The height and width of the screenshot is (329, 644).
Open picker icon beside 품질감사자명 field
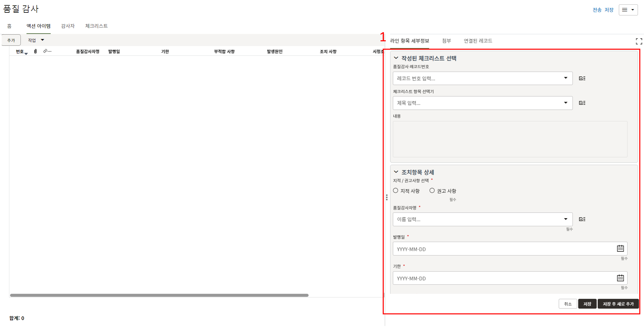582,219
